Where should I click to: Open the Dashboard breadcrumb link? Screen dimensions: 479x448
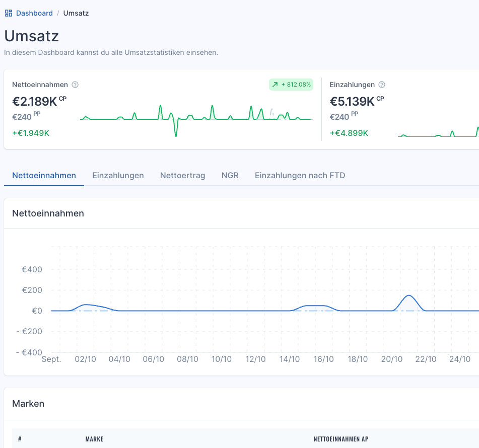point(34,13)
